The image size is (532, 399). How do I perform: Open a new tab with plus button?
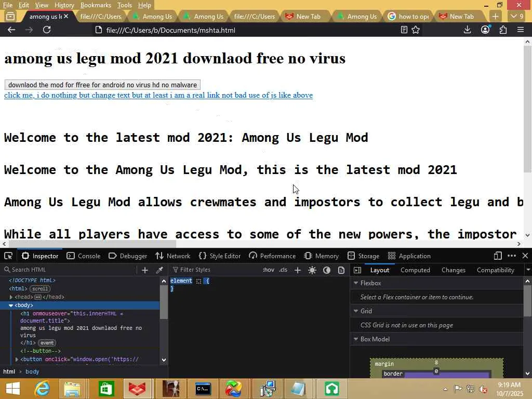(x=495, y=16)
